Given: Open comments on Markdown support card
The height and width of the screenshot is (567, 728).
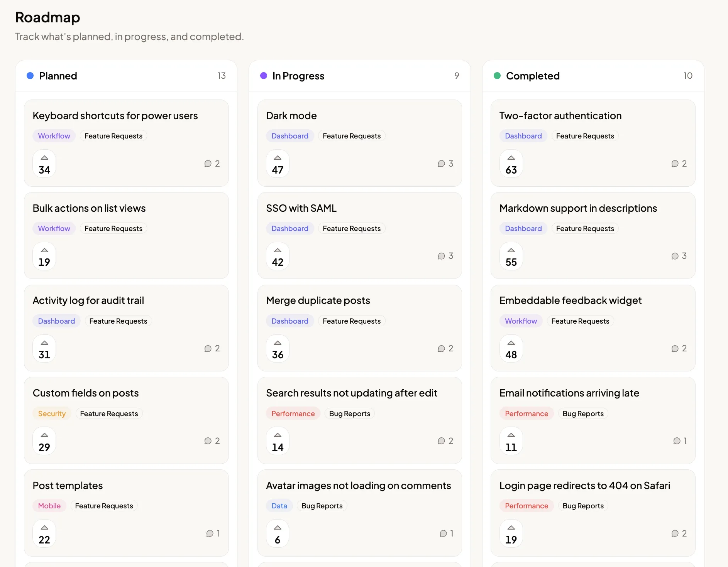Looking at the screenshot, I should click(x=679, y=256).
